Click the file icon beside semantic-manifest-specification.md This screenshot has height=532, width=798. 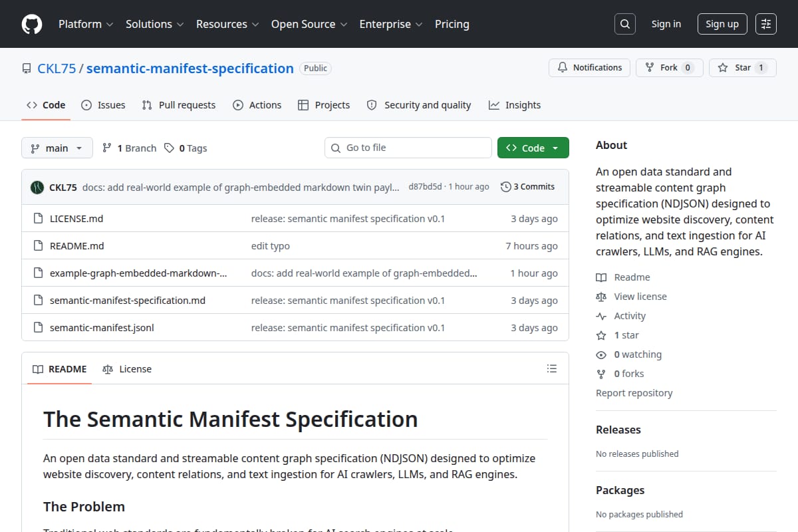click(x=38, y=301)
